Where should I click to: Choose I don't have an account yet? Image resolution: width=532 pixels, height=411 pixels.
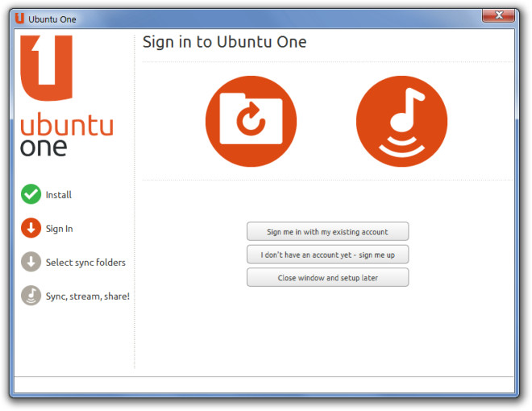[327, 255]
